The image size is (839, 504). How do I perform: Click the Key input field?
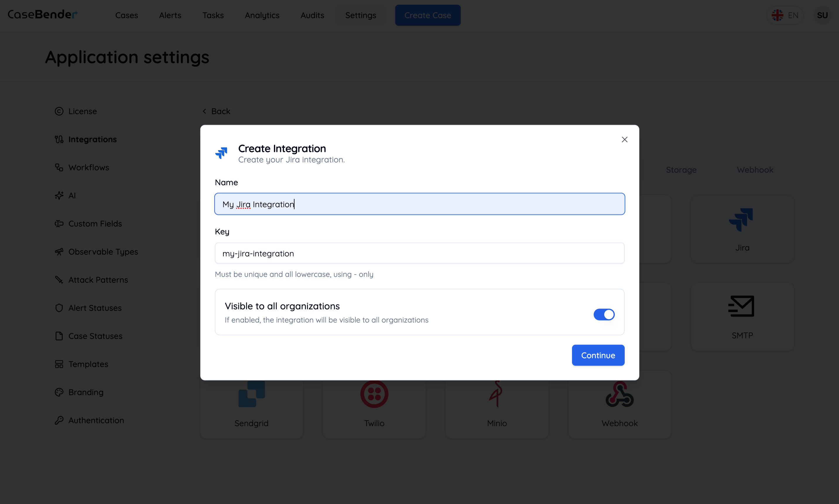(x=419, y=253)
